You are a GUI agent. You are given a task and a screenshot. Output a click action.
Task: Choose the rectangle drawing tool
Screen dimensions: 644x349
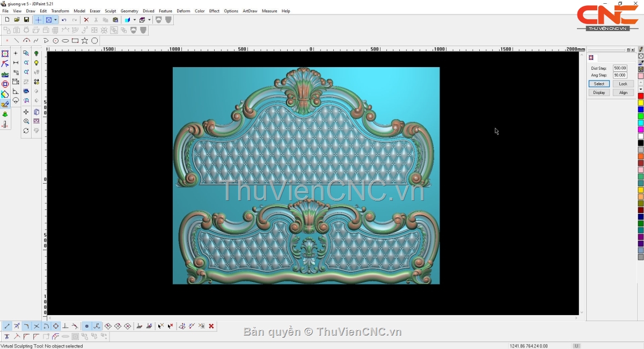point(75,41)
